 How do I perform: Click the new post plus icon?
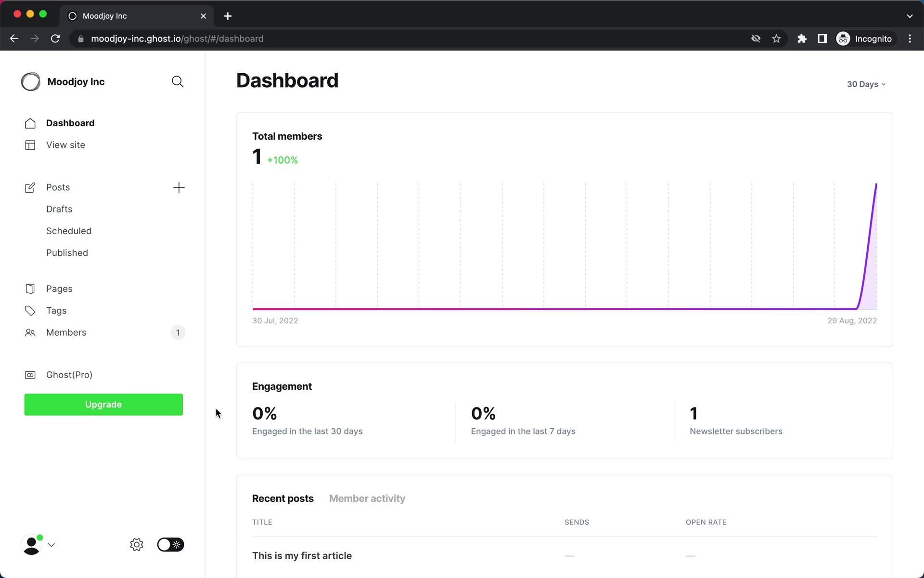(x=179, y=187)
